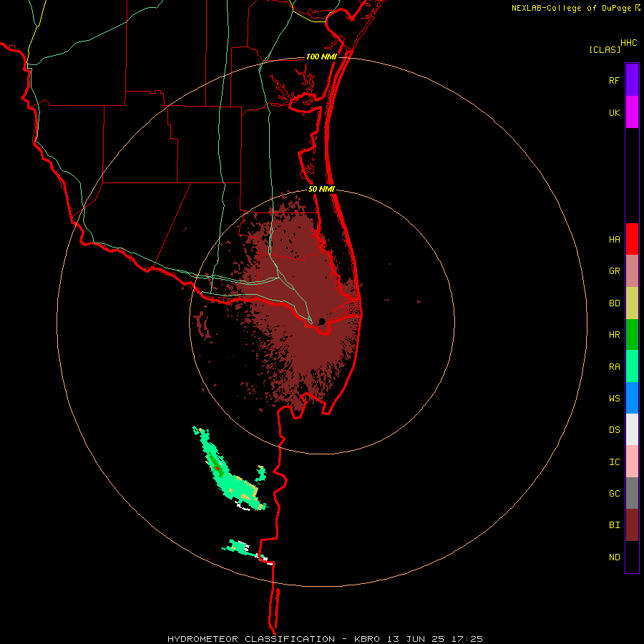The width and height of the screenshot is (644, 644).
Task: Click the HHC product code label
Action: pos(629,43)
